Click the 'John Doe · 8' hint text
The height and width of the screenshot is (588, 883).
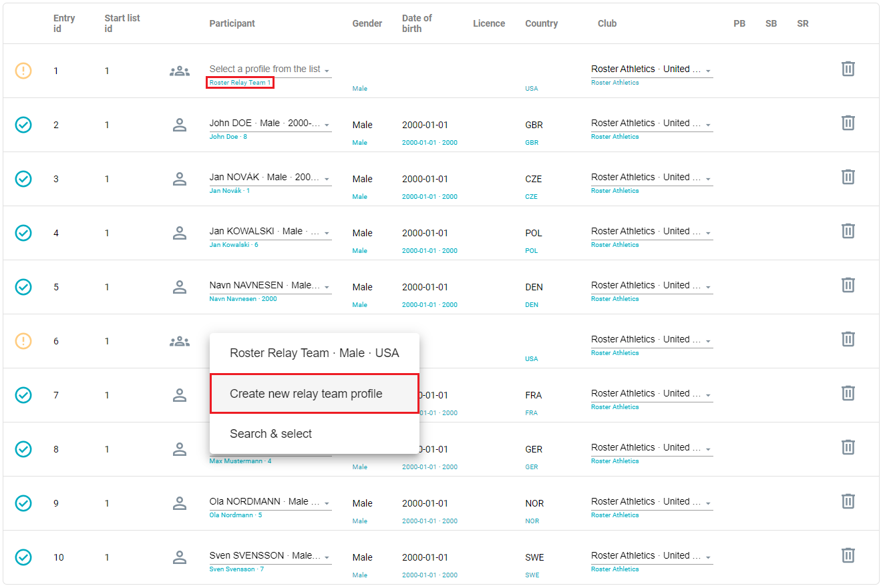pyautogui.click(x=228, y=137)
